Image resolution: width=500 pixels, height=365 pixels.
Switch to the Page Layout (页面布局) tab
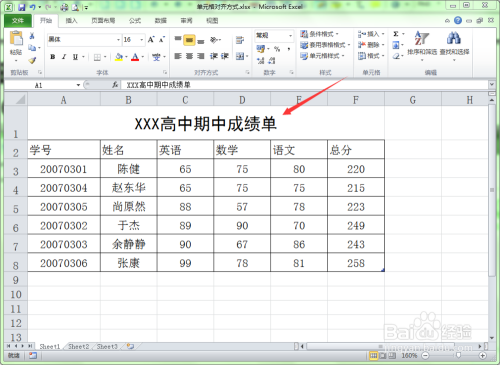(x=103, y=21)
